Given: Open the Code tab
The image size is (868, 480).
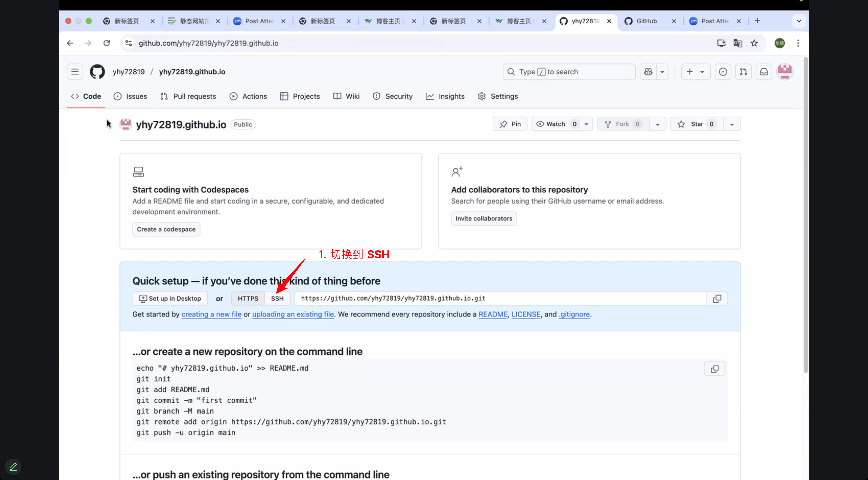Looking at the screenshot, I should [86, 96].
